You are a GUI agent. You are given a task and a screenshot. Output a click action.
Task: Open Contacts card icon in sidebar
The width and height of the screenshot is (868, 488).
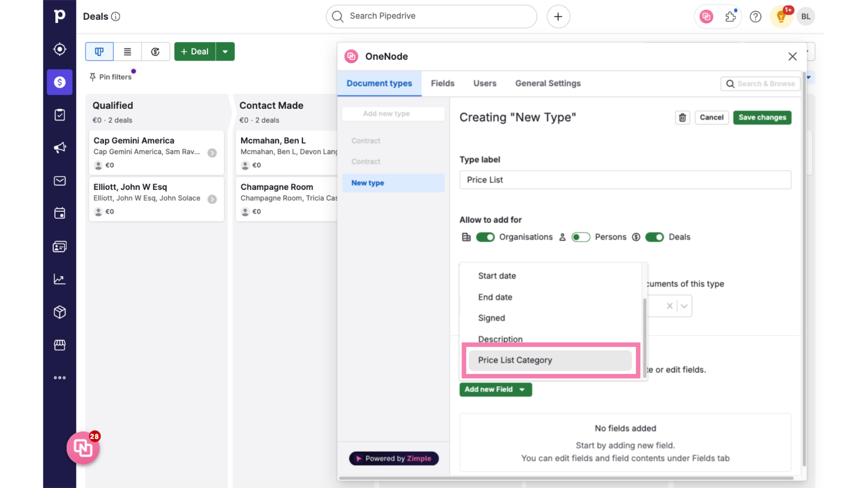[x=60, y=246]
